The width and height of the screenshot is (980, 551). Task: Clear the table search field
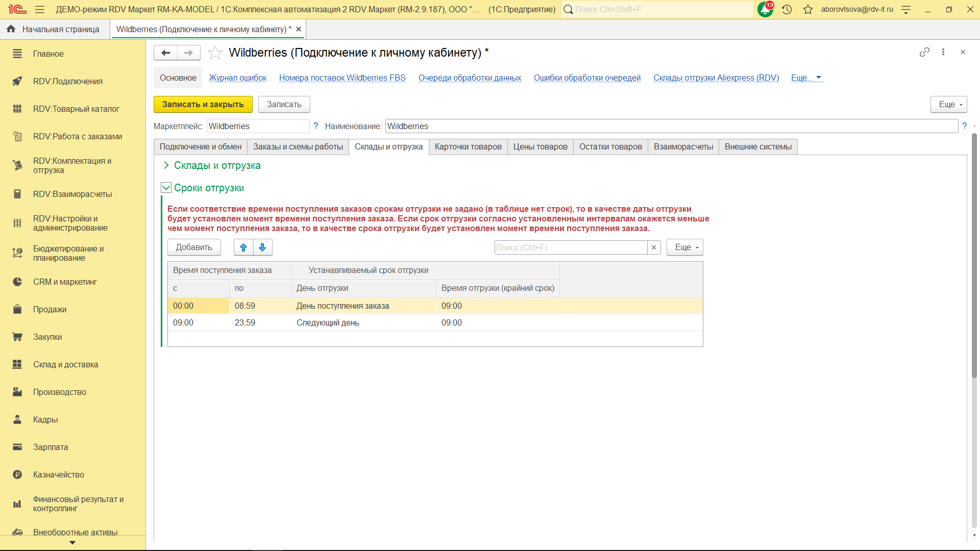[654, 247]
